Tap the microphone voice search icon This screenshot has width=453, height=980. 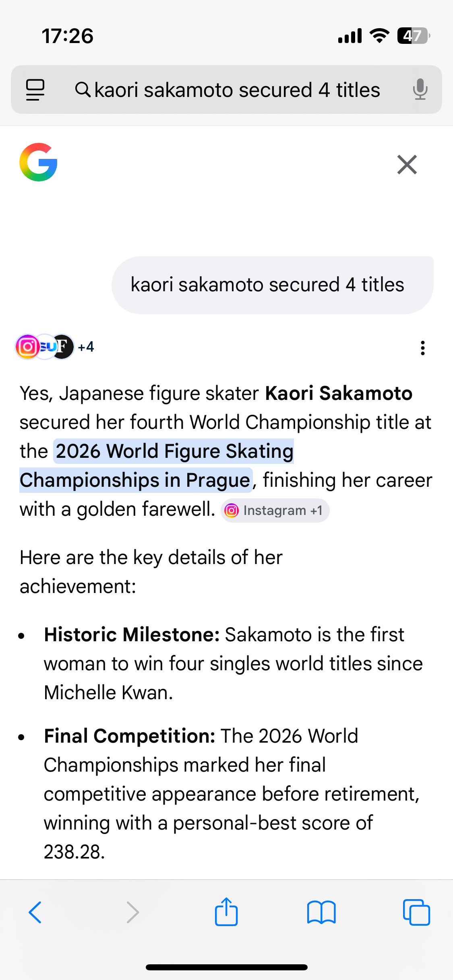tap(420, 89)
